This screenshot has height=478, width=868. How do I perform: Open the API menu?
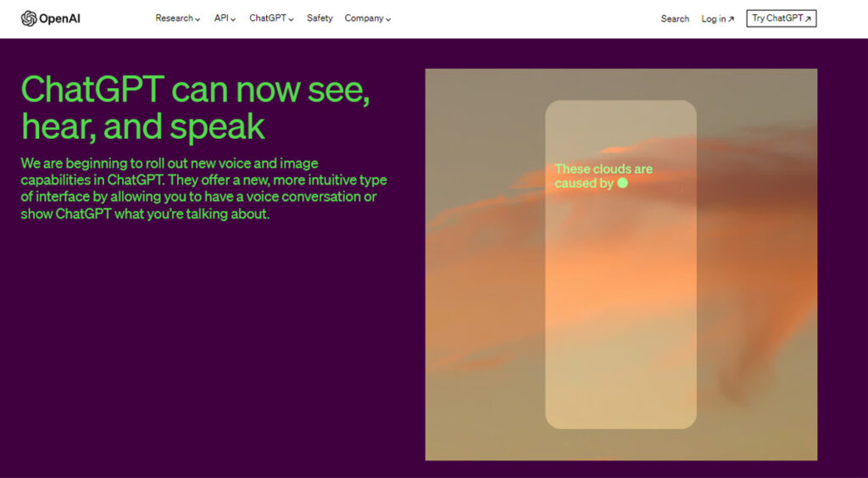pos(221,19)
